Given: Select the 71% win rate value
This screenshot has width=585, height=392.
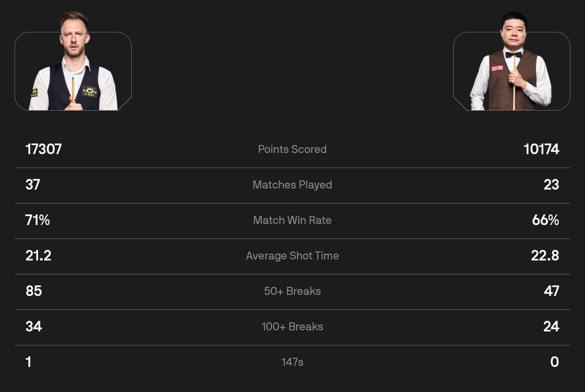Looking at the screenshot, I should tap(38, 220).
